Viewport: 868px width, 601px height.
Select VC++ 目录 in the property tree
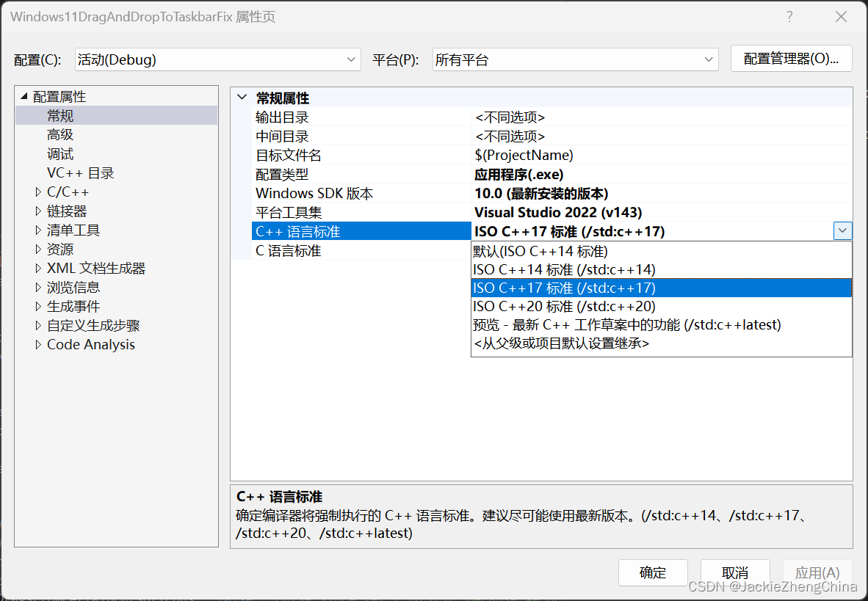coord(80,173)
